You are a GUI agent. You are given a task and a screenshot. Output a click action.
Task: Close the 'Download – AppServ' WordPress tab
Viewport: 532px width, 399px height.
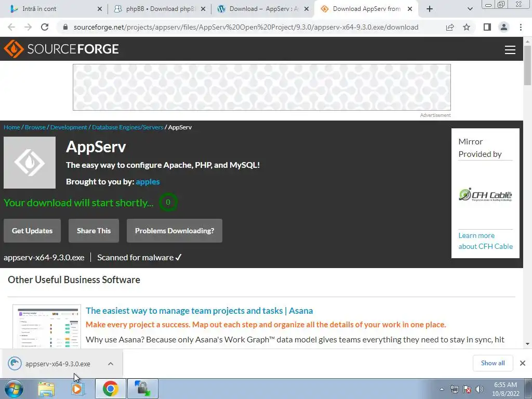pyautogui.click(x=307, y=9)
